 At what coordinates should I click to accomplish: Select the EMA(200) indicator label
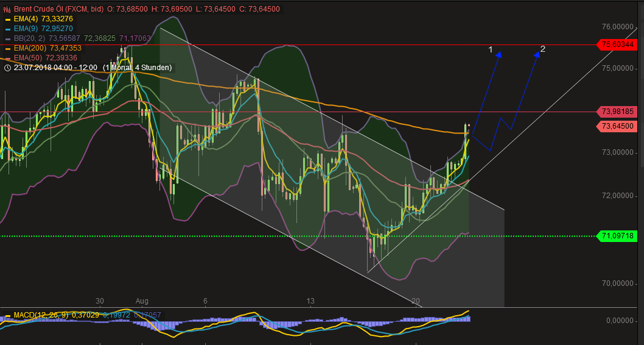[30, 49]
